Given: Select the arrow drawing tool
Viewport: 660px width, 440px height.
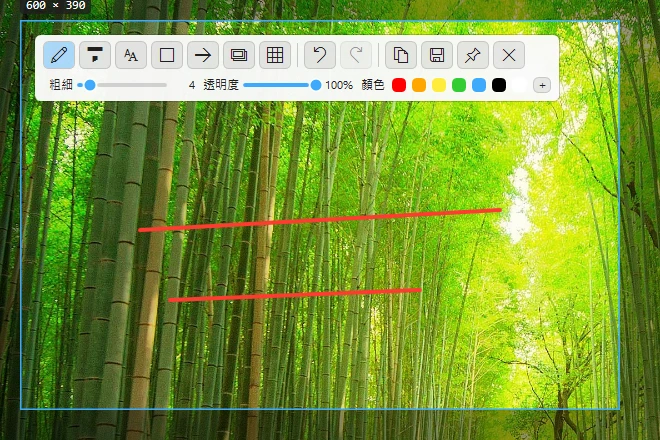Looking at the screenshot, I should coord(203,55).
